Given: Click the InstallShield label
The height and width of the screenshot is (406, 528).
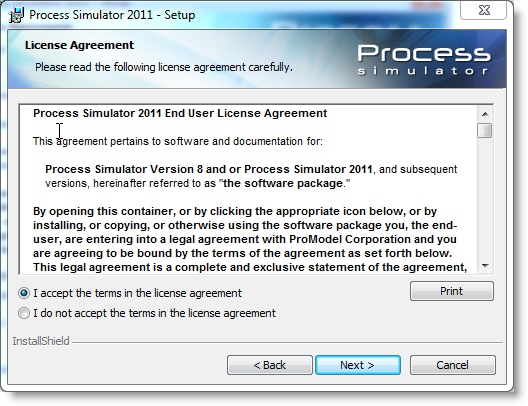Looking at the screenshot, I should click(x=41, y=341).
